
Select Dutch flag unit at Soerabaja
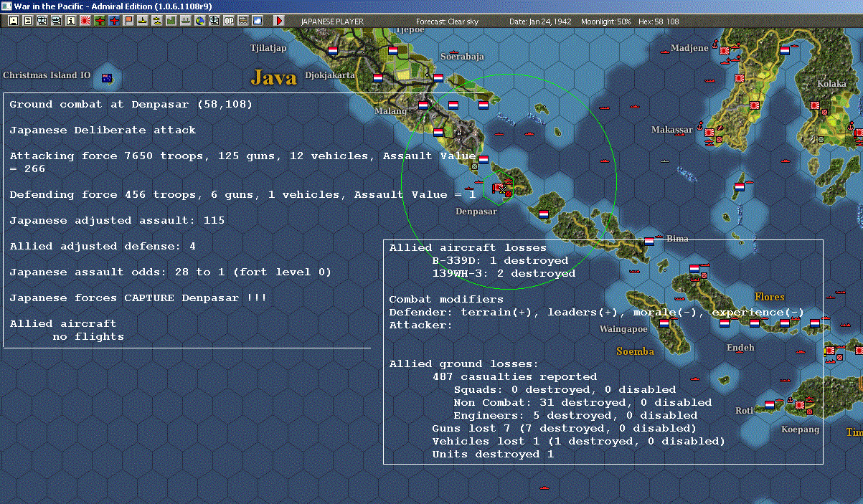click(438, 77)
